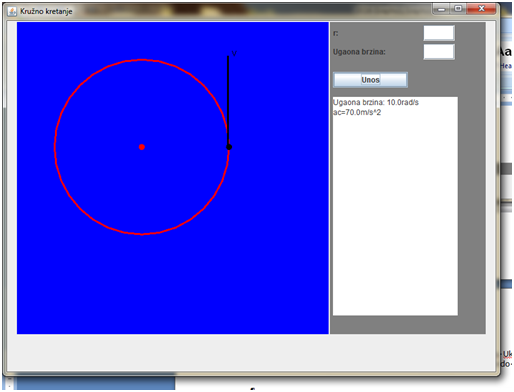Click the black moving point on circle
The height and width of the screenshot is (392, 514).
229,147
